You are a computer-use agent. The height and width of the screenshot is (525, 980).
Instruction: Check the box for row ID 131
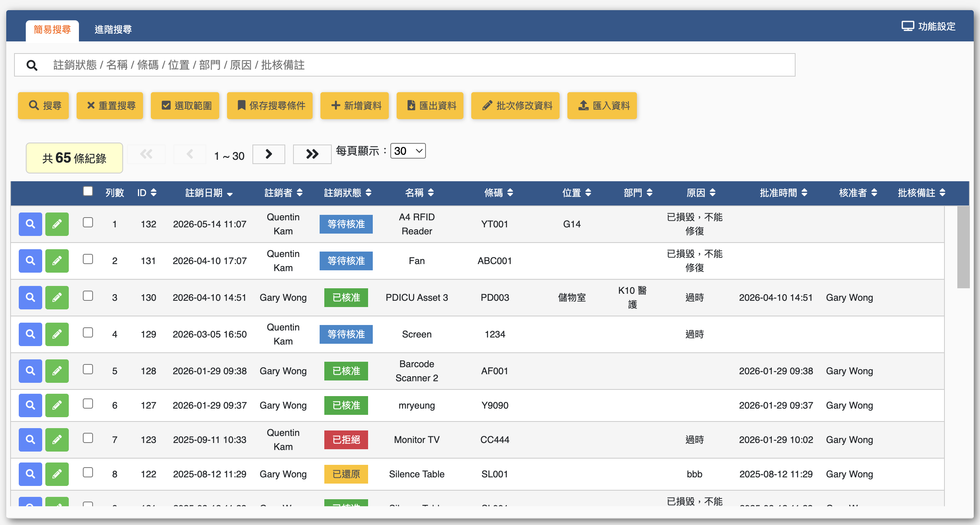88,259
